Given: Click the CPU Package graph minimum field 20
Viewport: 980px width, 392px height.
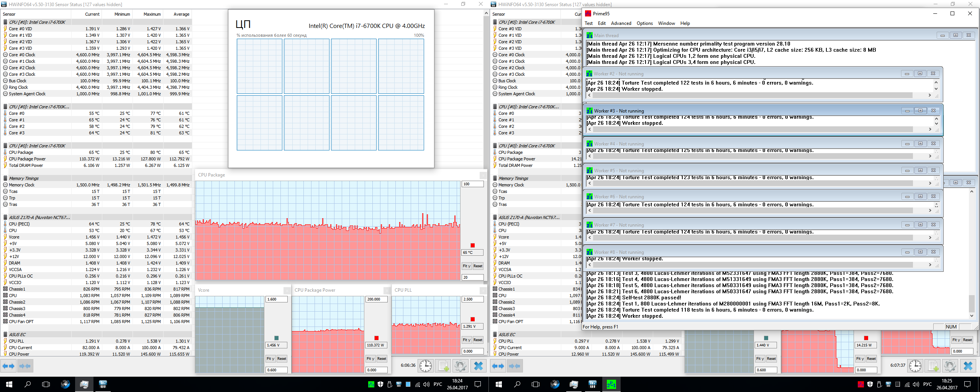Looking at the screenshot, I should click(472, 277).
